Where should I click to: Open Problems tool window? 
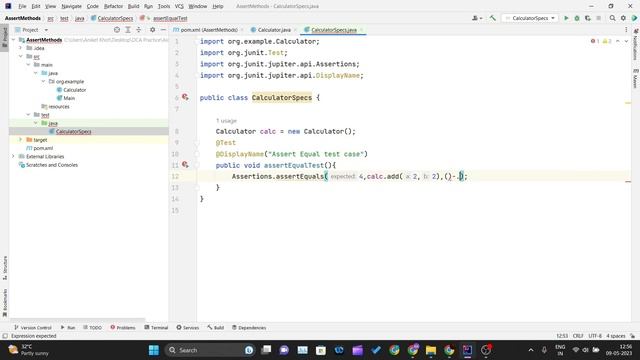point(123,328)
